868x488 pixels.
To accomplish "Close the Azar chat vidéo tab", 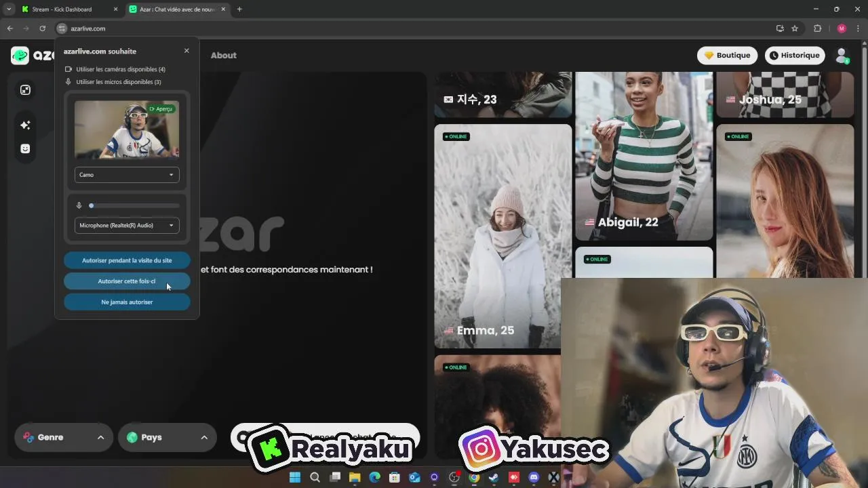I will (223, 9).
